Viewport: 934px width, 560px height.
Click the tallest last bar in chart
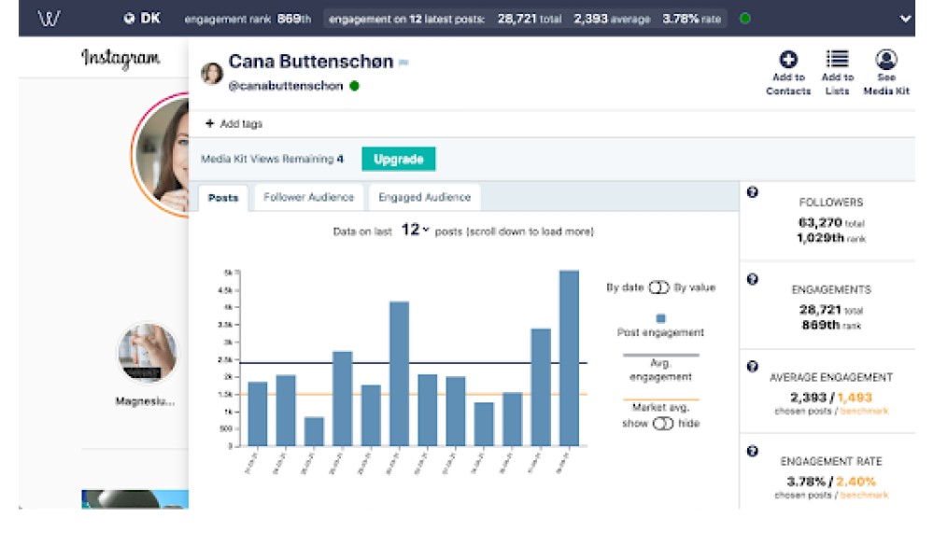(x=569, y=358)
